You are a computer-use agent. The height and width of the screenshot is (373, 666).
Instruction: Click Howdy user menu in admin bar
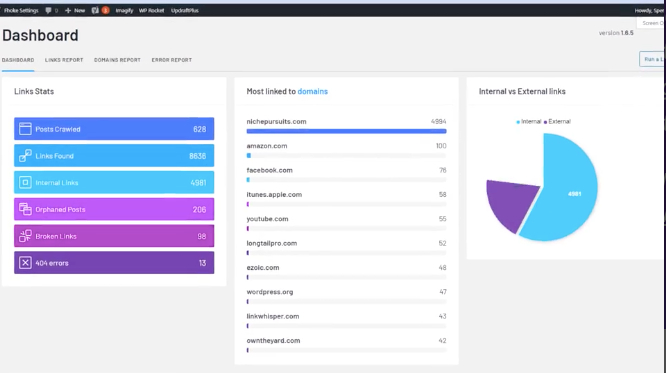[650, 10]
